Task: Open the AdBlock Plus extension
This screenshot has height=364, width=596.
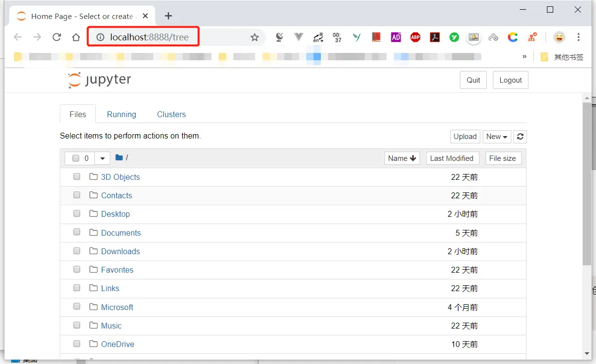Action: click(415, 37)
